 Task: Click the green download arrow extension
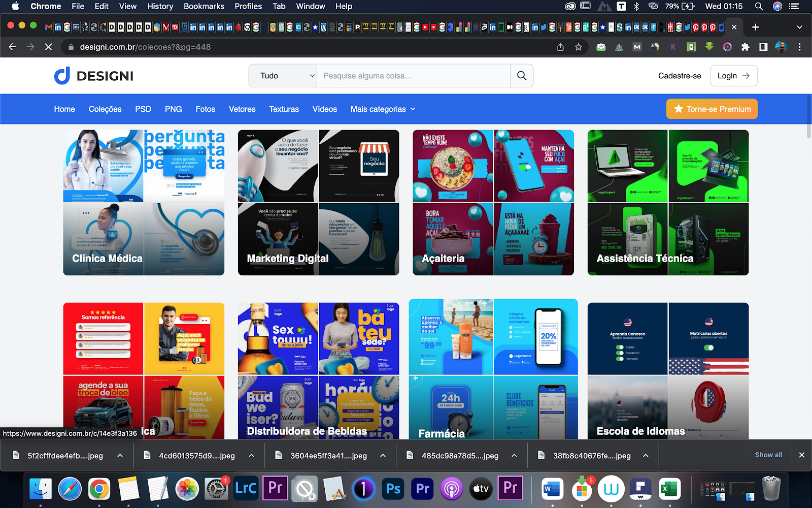click(x=709, y=47)
